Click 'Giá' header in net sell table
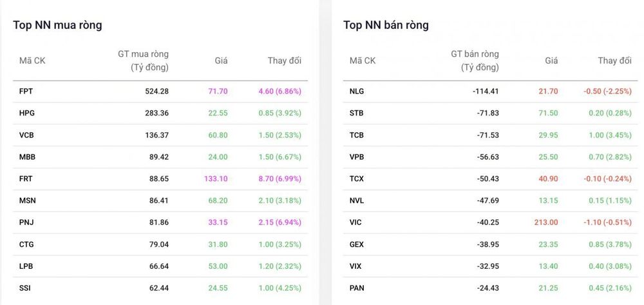 click(552, 61)
